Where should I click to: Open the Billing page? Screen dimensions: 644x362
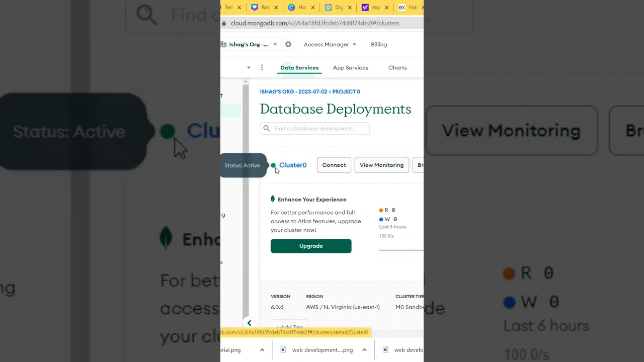click(x=379, y=44)
